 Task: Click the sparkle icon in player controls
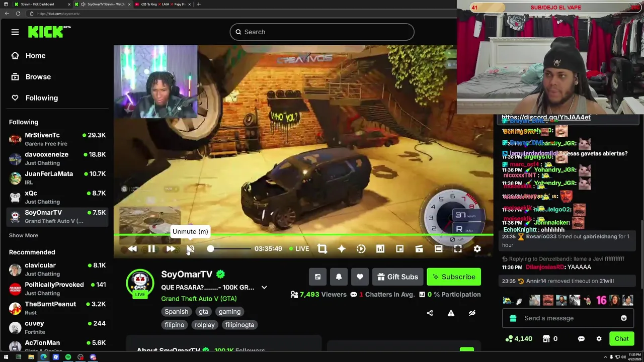coord(341,249)
